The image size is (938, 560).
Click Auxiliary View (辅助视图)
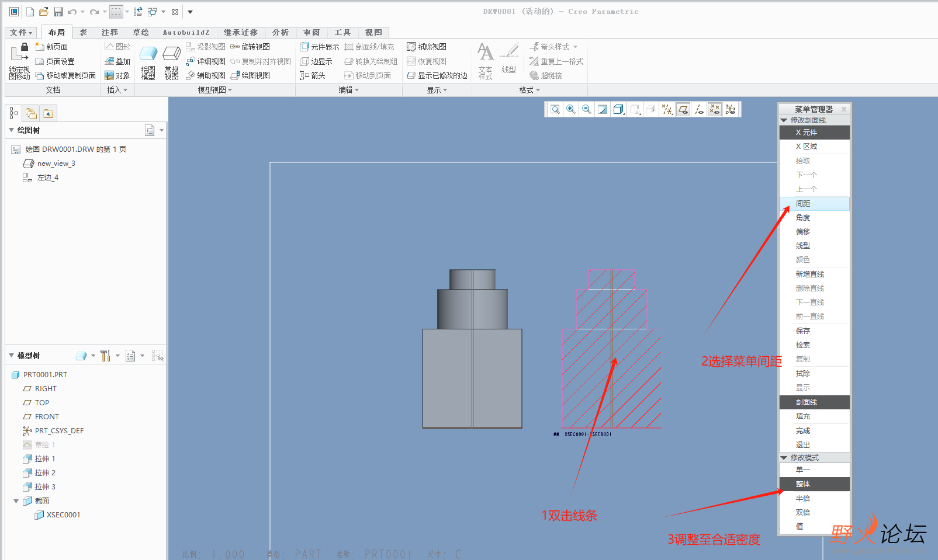tap(206, 75)
